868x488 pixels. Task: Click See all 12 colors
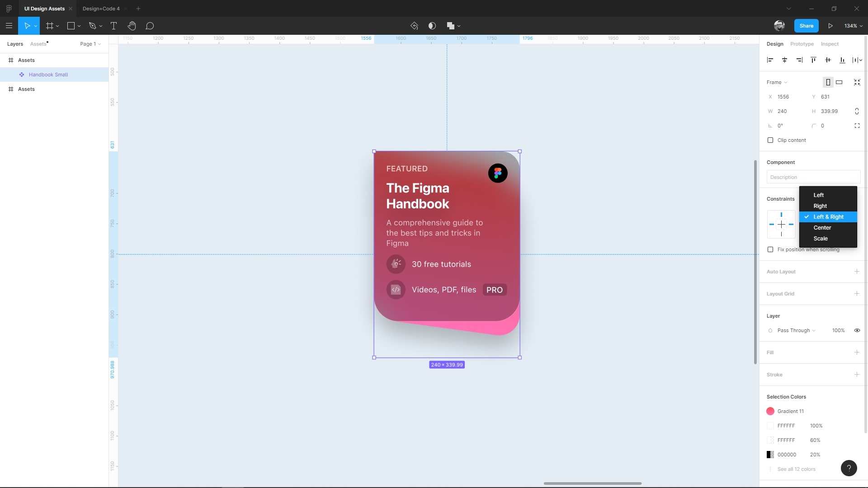(796, 469)
